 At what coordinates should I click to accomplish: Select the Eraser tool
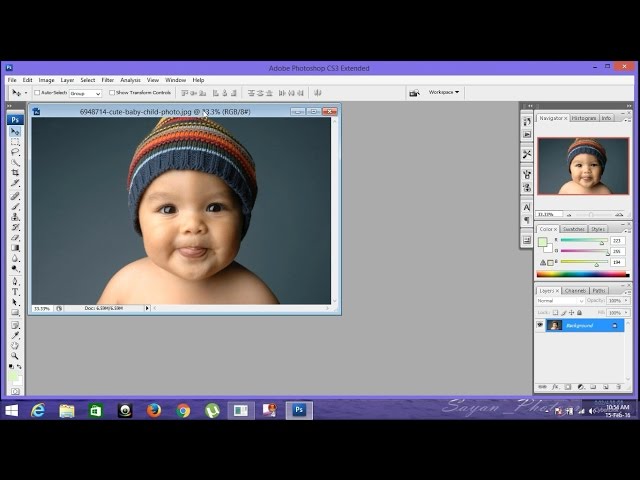[x=15, y=237]
